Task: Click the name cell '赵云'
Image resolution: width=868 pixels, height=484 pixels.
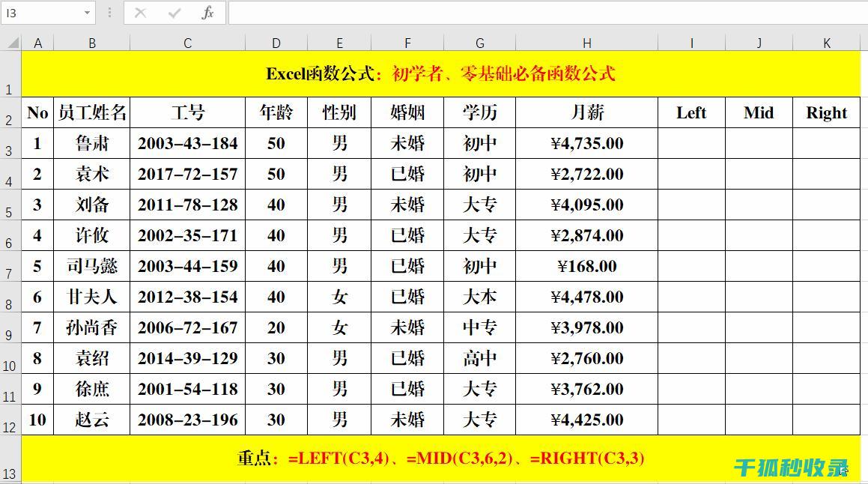Action: tap(92, 420)
